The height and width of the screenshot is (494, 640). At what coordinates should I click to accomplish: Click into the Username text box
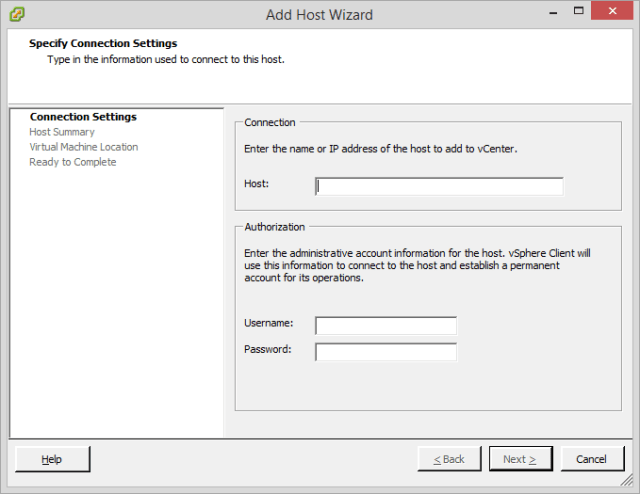click(386, 326)
